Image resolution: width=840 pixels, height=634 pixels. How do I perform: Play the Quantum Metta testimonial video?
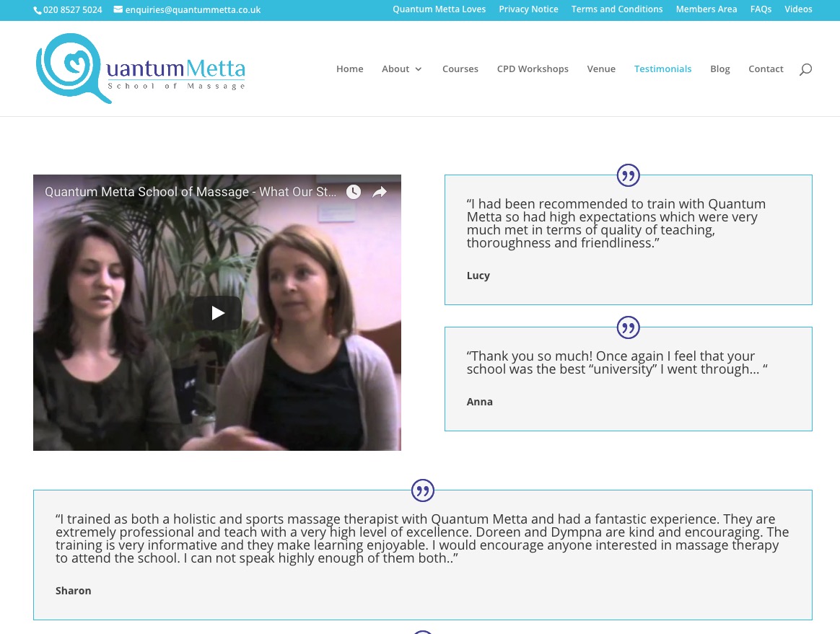(x=217, y=313)
